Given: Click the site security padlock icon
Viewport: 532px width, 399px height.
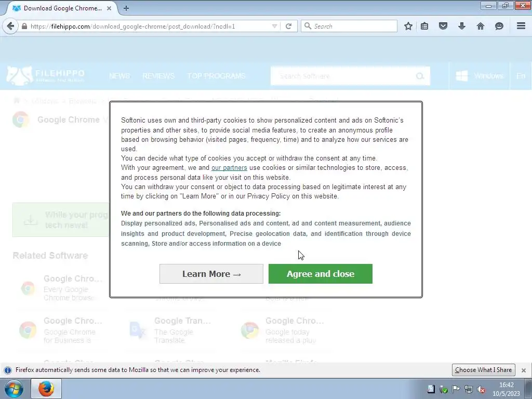Looking at the screenshot, I should [x=24, y=26].
